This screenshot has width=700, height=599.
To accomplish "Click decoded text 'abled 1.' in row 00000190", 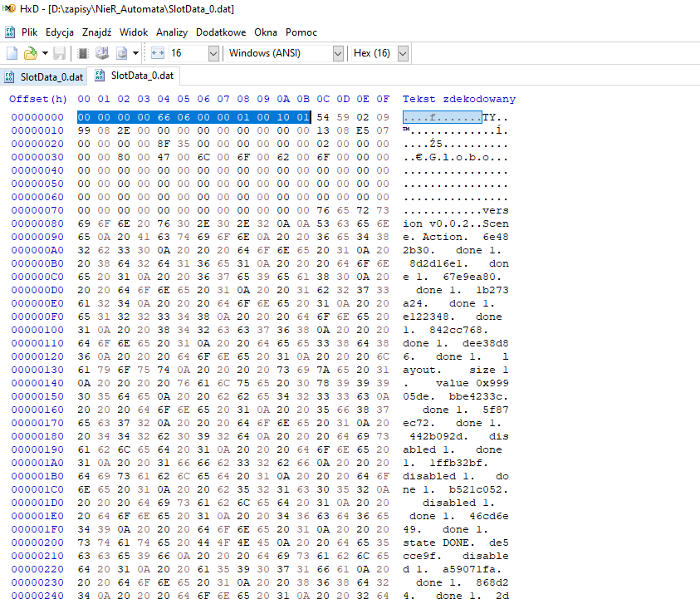I will pos(429,449).
